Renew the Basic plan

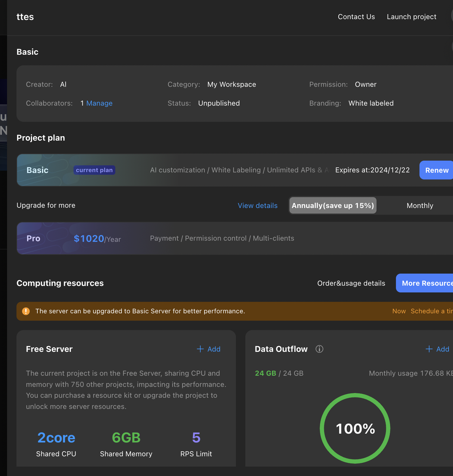pos(437,170)
